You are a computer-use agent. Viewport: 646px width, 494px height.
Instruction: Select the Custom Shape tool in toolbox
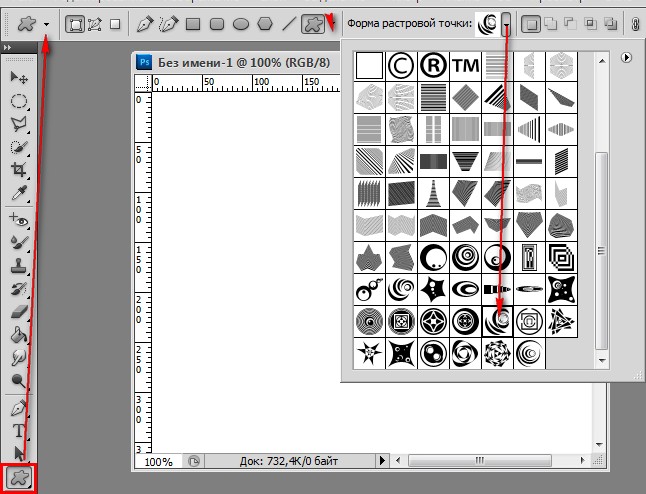[x=19, y=478]
